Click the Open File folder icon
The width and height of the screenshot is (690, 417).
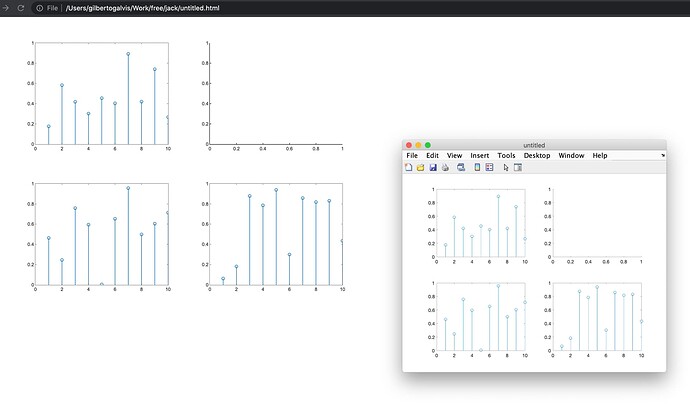tap(420, 167)
